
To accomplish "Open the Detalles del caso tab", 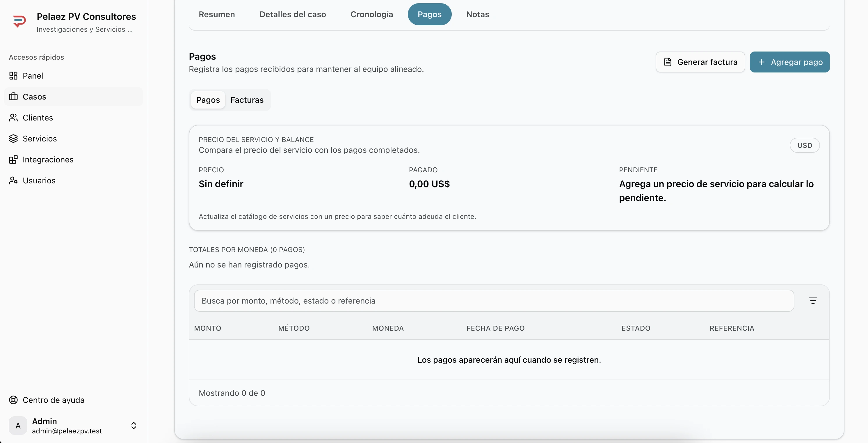I will point(292,14).
